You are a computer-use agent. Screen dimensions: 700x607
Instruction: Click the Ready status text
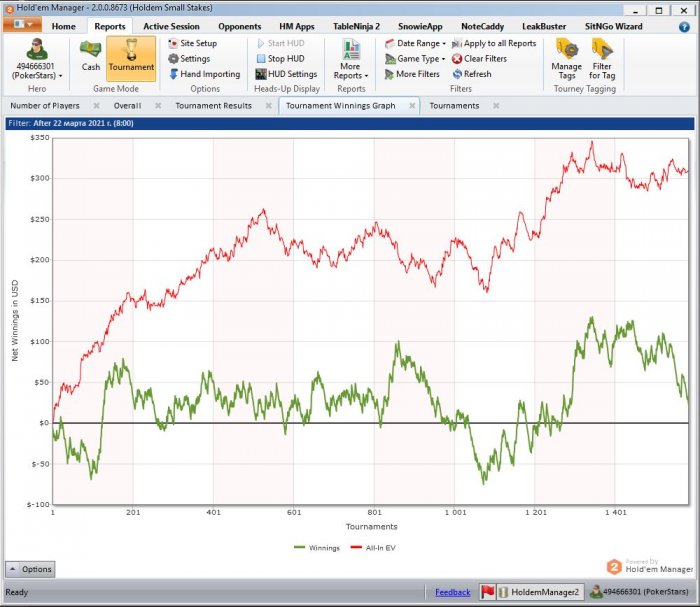point(17,592)
